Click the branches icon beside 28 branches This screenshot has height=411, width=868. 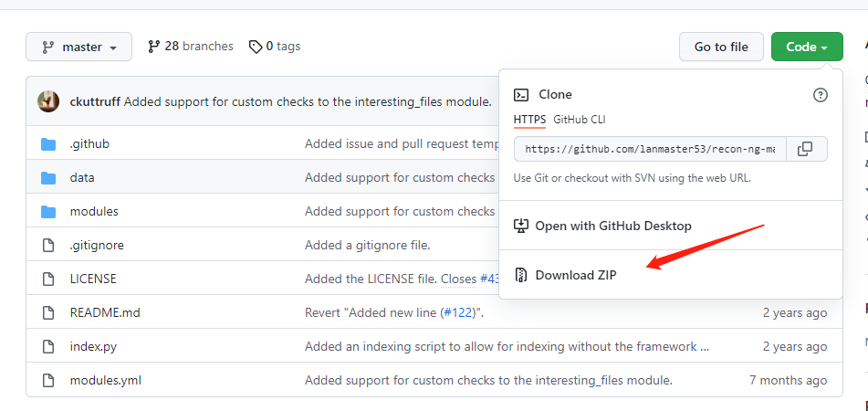coord(154,47)
